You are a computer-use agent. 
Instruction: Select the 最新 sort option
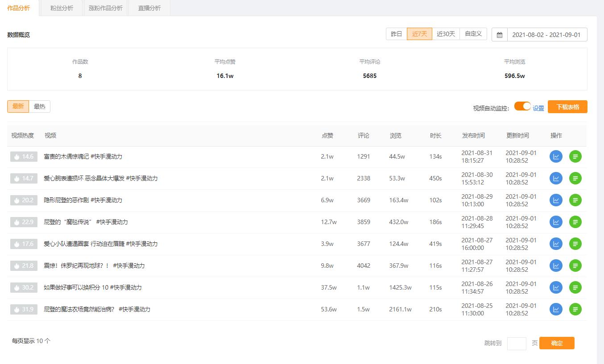tap(18, 106)
